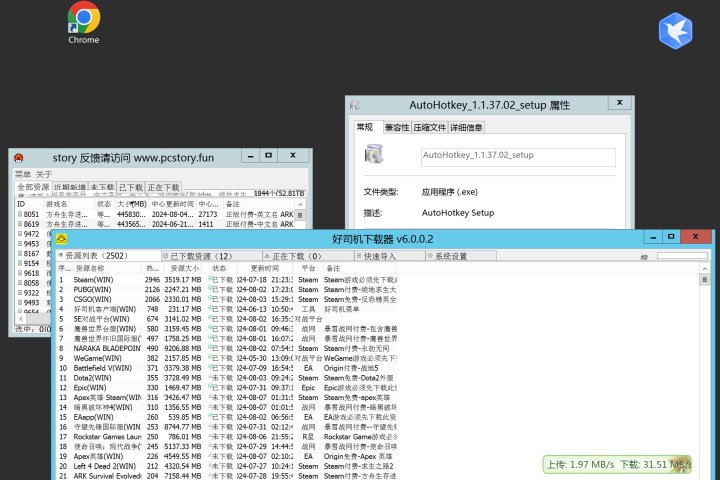Click the row icon beside ID 8619
This screenshot has width=720, height=480.
coord(20,224)
